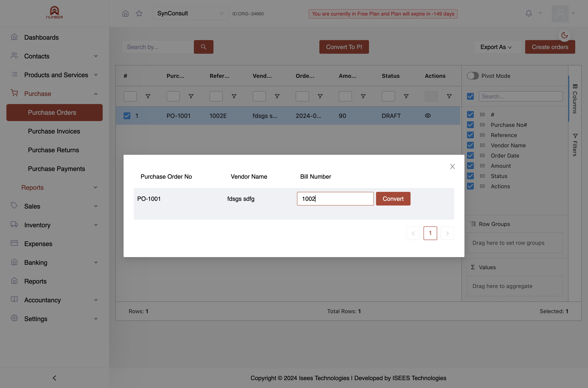
Task: Click the columns Search field
Action: click(x=521, y=96)
